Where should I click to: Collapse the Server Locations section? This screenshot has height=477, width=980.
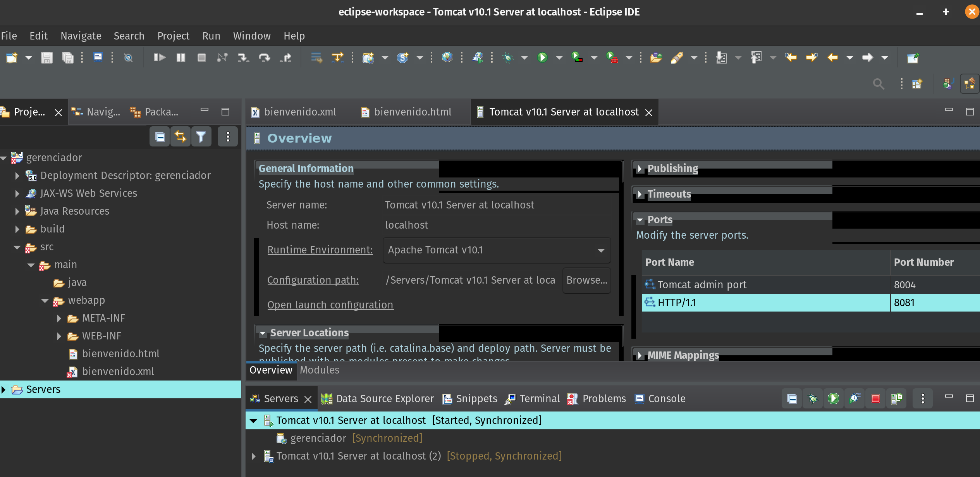pos(263,333)
